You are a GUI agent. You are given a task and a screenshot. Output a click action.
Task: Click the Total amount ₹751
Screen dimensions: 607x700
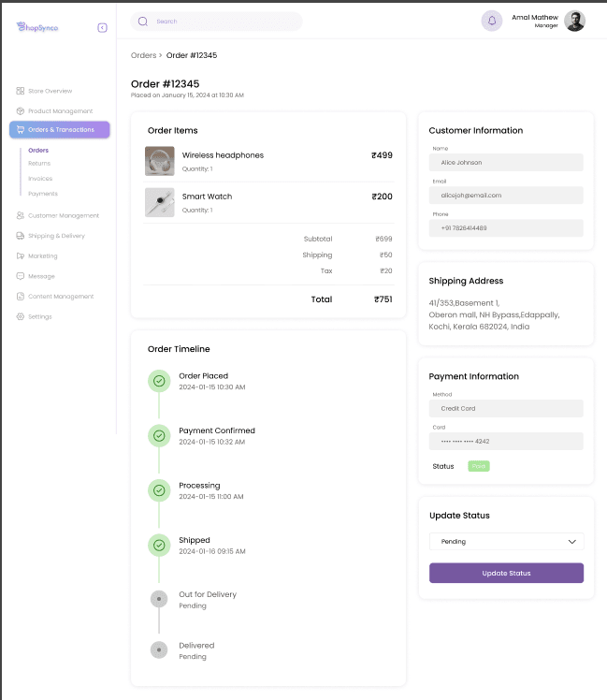383,299
